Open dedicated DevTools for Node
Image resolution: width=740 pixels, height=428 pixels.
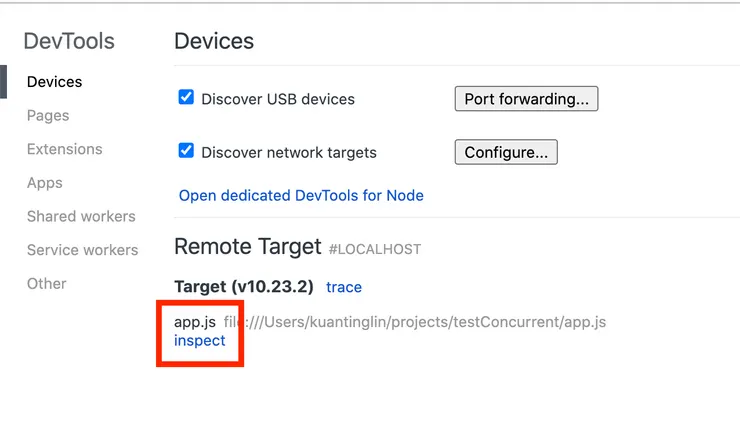[x=301, y=196]
